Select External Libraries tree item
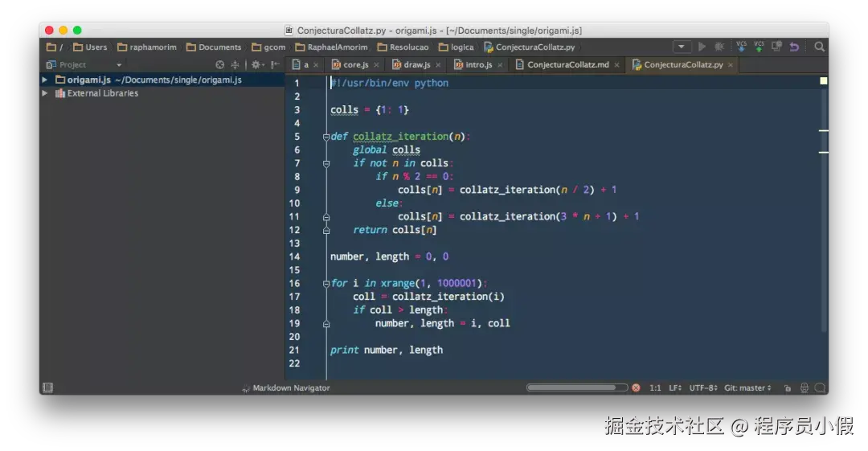The width and height of the screenshot is (868, 451). click(x=102, y=93)
